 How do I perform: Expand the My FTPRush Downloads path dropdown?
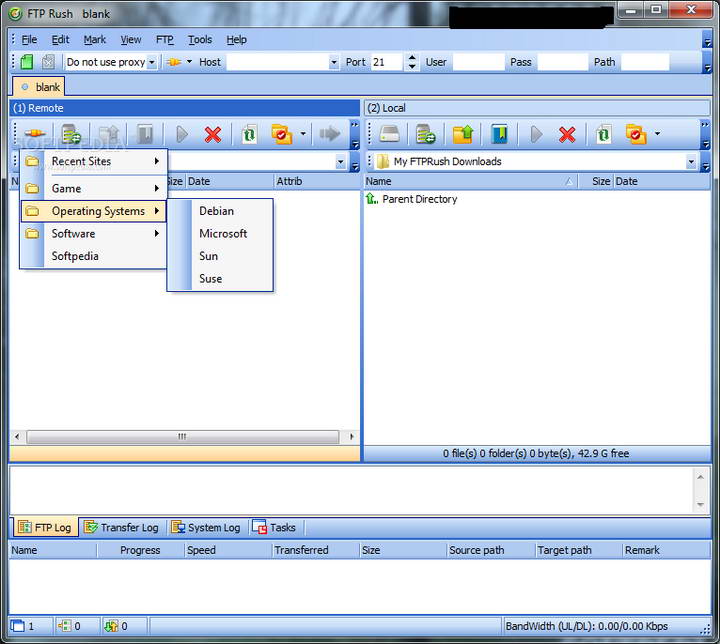tap(691, 162)
